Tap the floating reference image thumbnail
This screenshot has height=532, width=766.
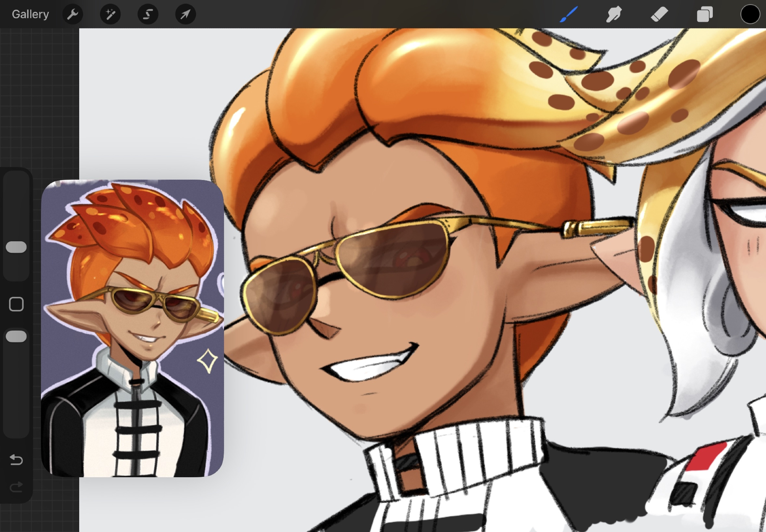point(132,328)
